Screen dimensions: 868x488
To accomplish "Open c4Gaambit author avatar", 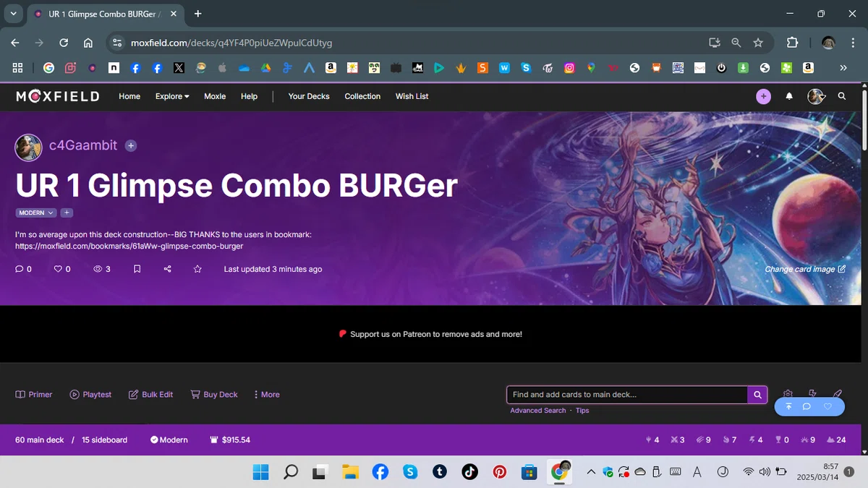I will (x=29, y=147).
